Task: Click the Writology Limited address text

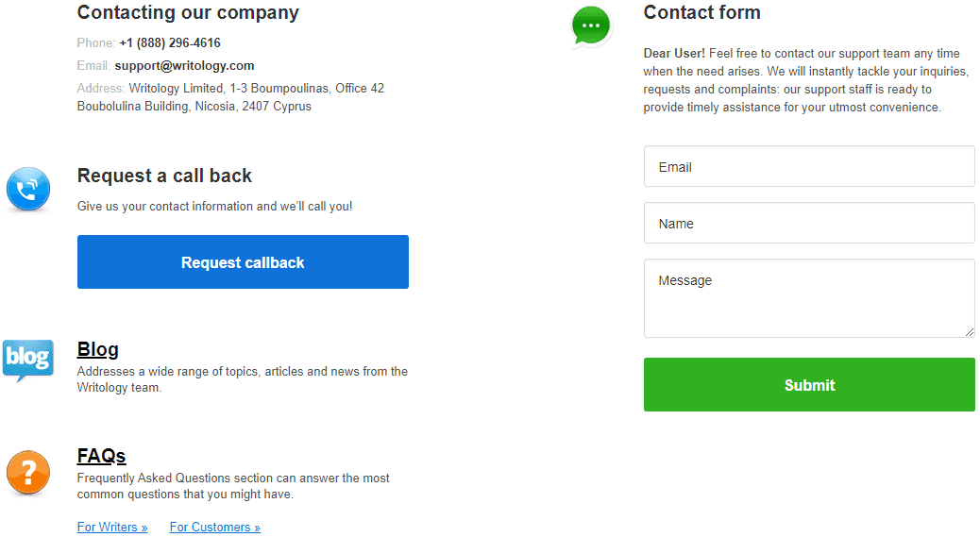Action: pos(230,97)
